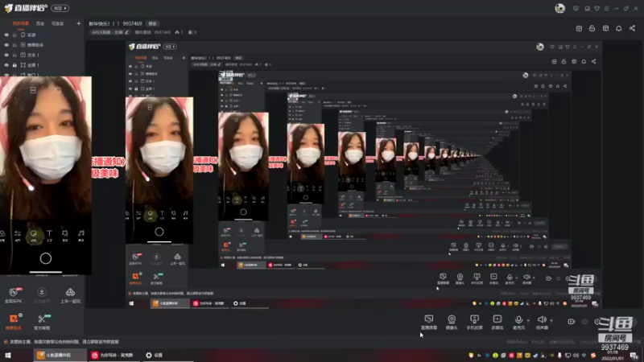The image size is (644, 362).
Task: Open the Windows Start button
Action: (7, 355)
